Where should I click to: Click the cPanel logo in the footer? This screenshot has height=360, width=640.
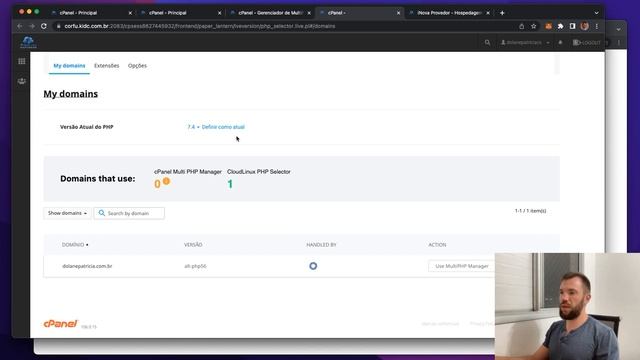pyautogui.click(x=60, y=324)
